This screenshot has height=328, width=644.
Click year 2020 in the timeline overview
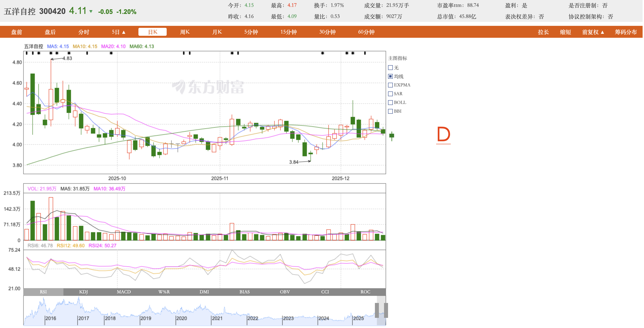(182, 318)
